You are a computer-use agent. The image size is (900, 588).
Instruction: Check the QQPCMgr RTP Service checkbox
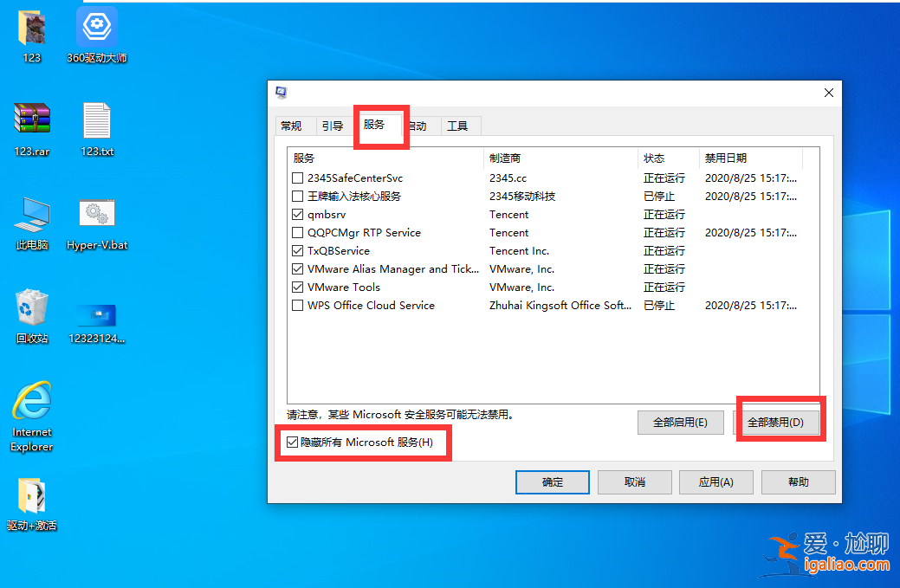pos(298,232)
